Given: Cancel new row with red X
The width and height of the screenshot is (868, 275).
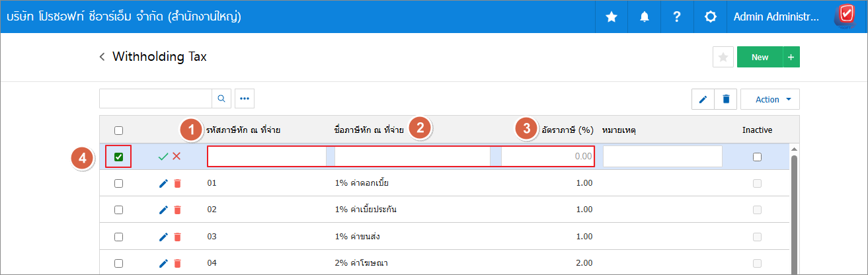Looking at the screenshot, I should pyautogui.click(x=177, y=157).
